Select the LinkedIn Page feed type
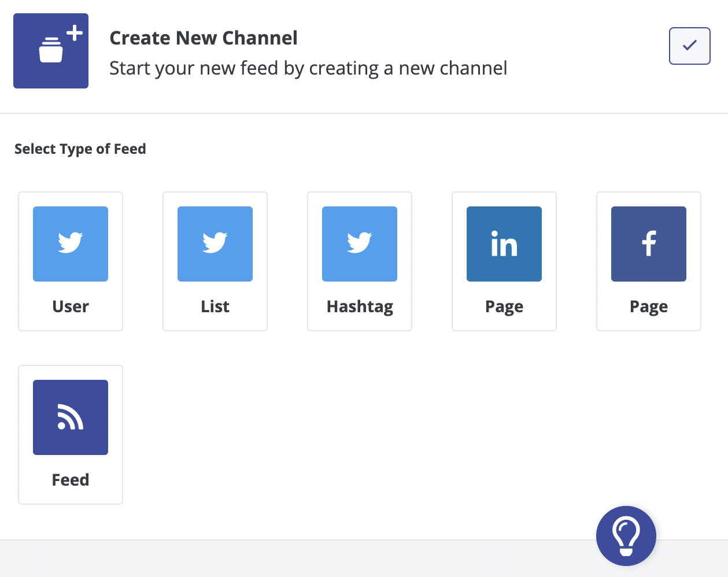The height and width of the screenshot is (577, 728). coord(504,261)
